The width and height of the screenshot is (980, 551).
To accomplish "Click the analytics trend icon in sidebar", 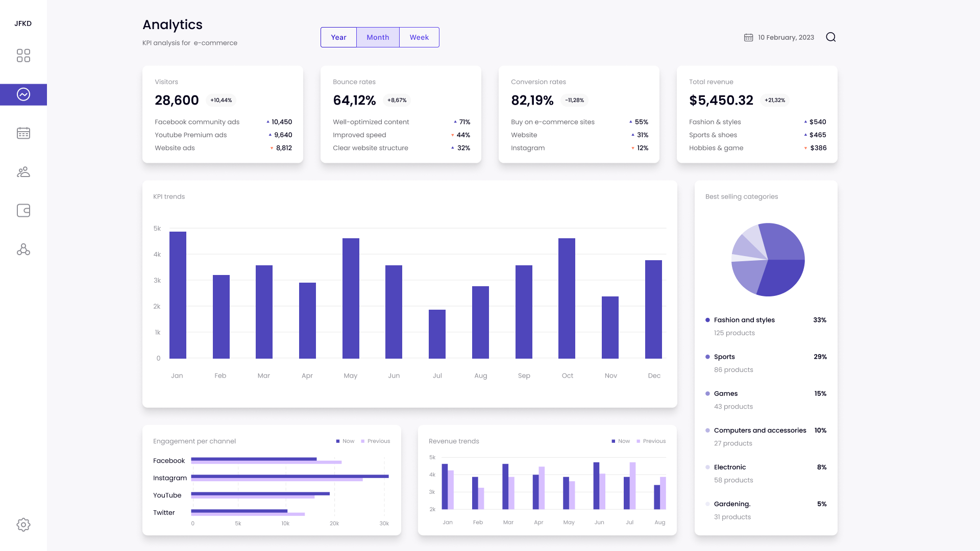I will pos(23,93).
